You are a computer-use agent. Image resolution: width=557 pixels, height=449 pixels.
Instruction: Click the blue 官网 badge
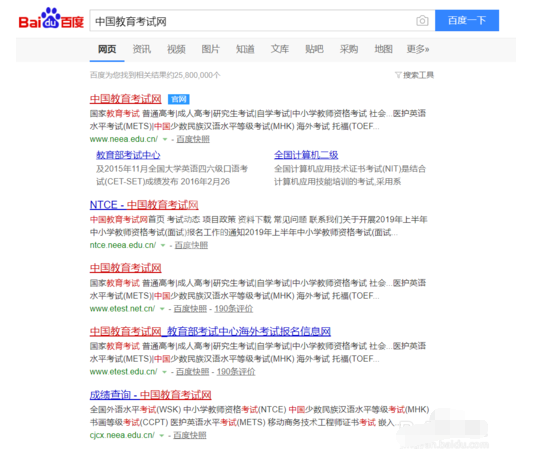point(179,99)
